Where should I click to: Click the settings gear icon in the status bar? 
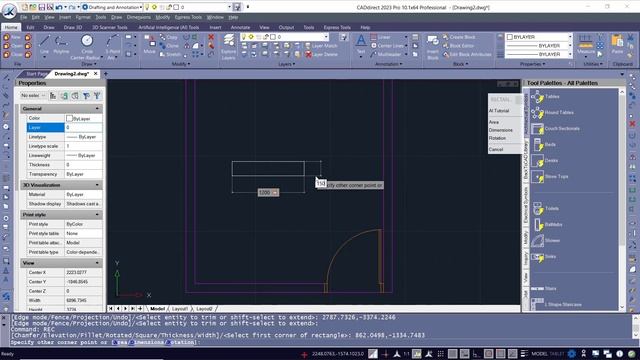coord(571,354)
